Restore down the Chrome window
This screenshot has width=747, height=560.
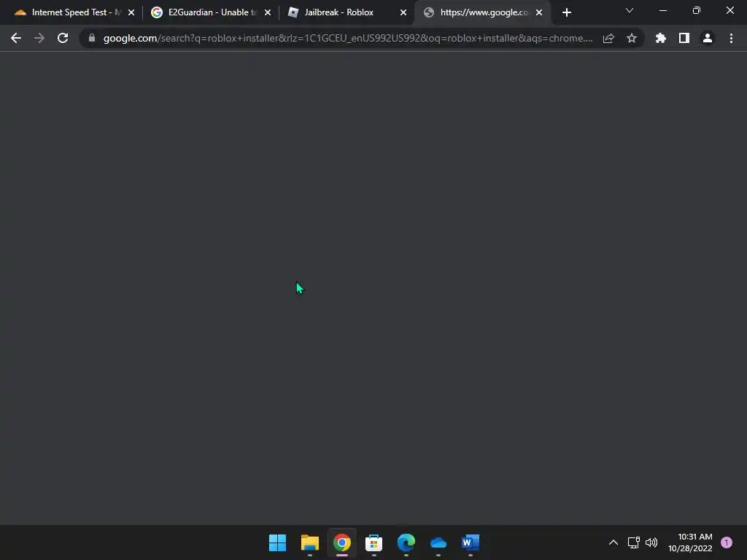point(697,10)
